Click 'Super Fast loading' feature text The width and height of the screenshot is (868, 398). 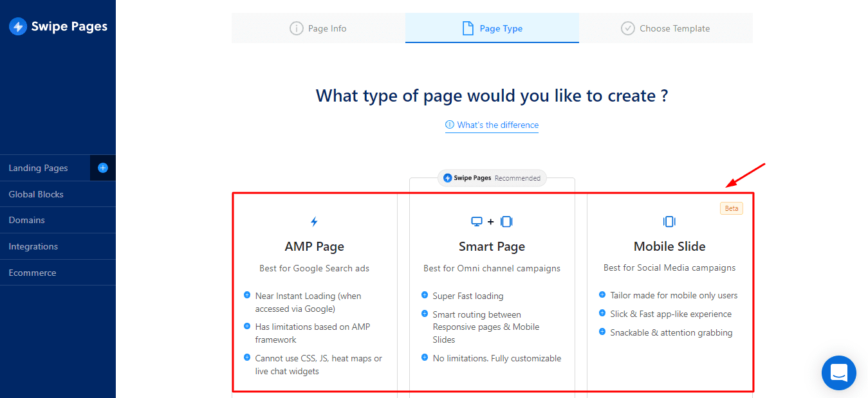click(468, 296)
